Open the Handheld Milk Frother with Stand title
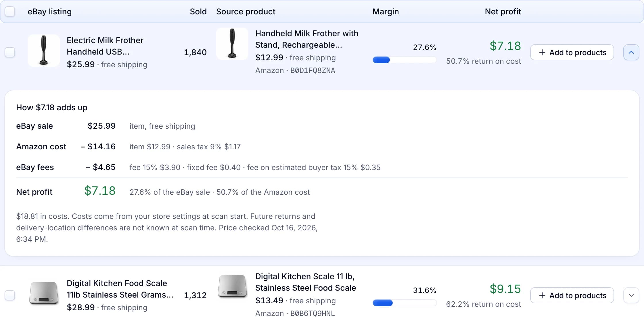 307,39
